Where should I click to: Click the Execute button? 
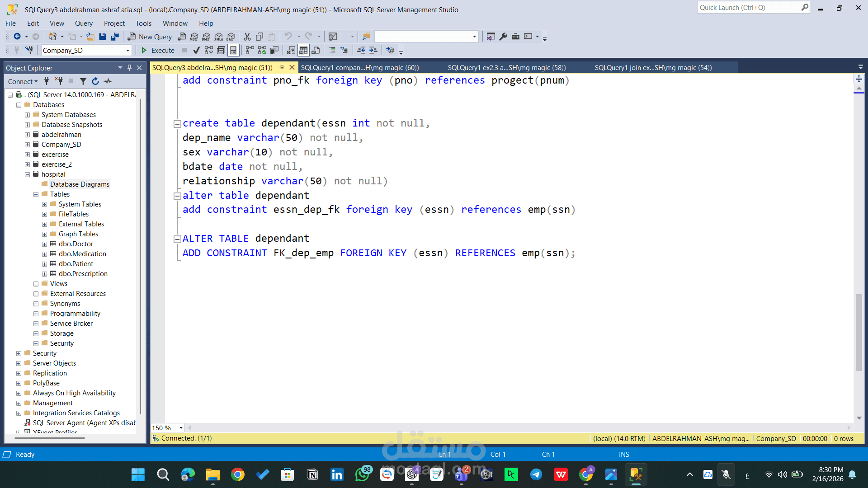pos(158,50)
